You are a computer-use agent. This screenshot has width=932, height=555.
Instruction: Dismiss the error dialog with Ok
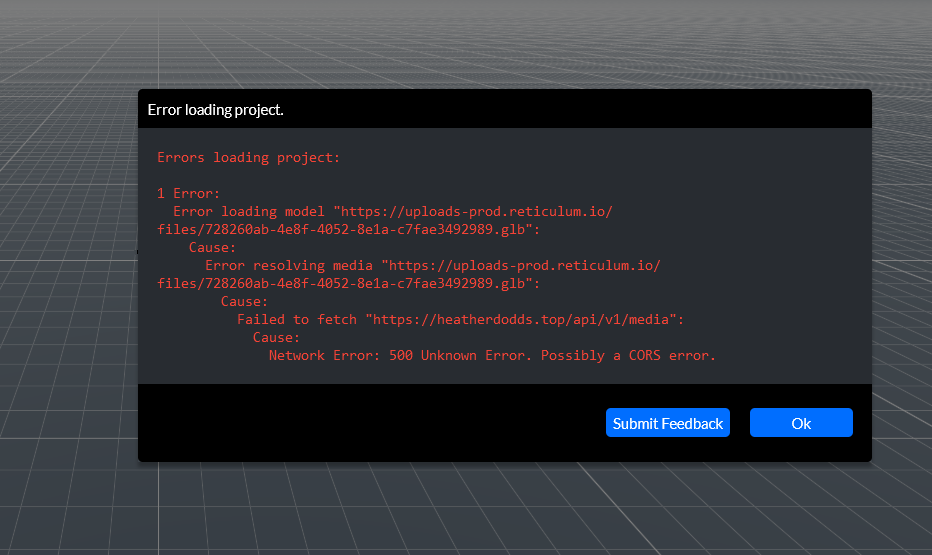click(x=801, y=422)
